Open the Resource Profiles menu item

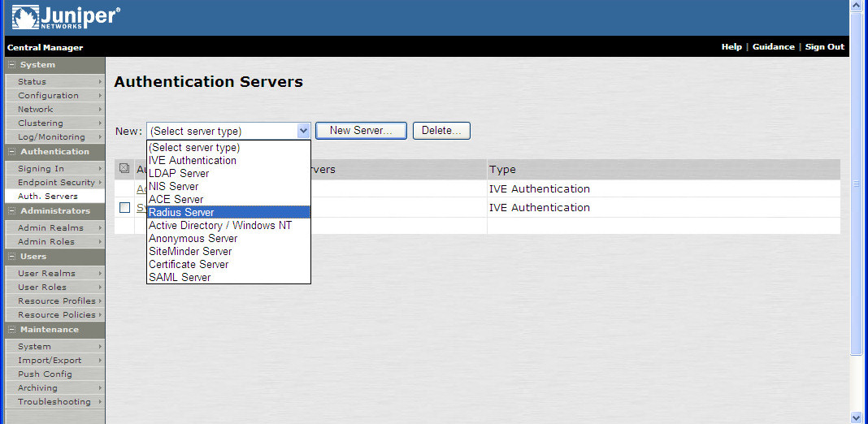[54, 301]
